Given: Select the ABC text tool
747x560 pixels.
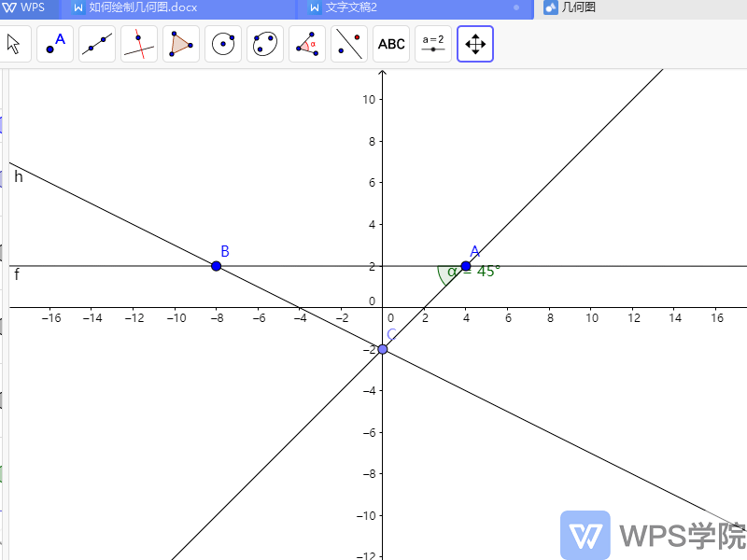Looking at the screenshot, I should pos(391,44).
